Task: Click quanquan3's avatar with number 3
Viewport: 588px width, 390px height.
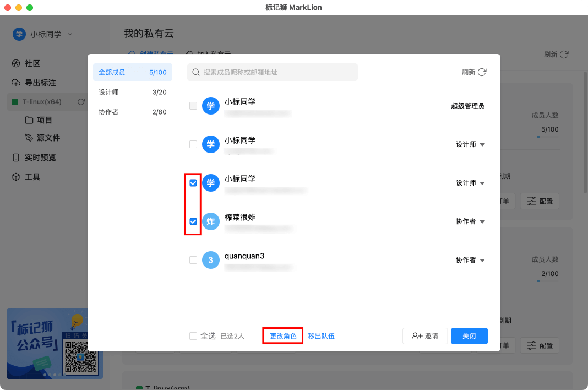Action: 211,260
